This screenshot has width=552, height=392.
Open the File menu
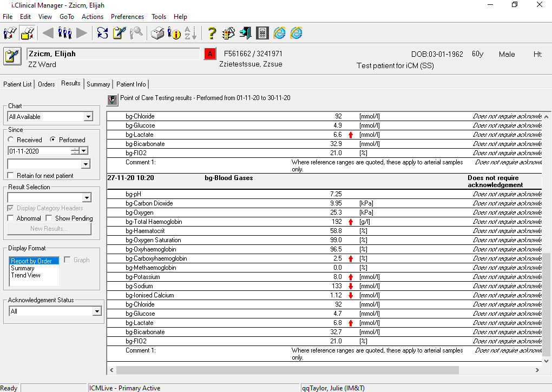pyautogui.click(x=8, y=17)
